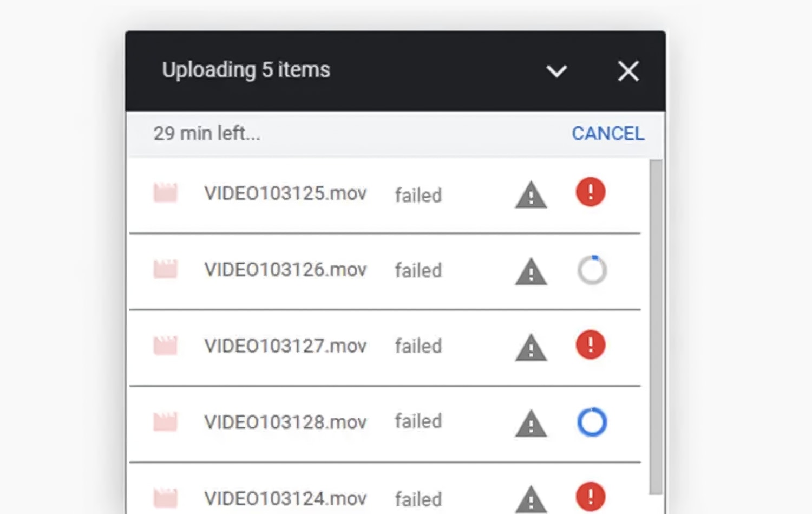Collapse the upload panel with the chevron

pyautogui.click(x=556, y=71)
